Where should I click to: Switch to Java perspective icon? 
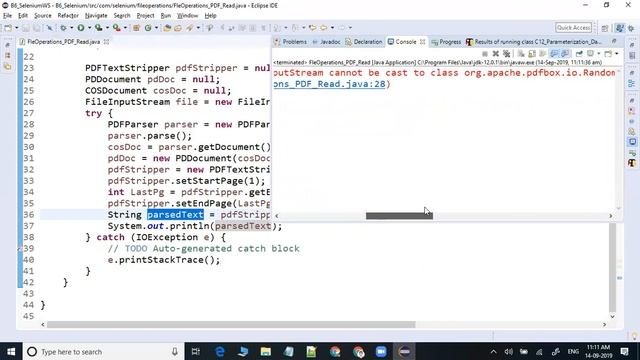[620, 28]
